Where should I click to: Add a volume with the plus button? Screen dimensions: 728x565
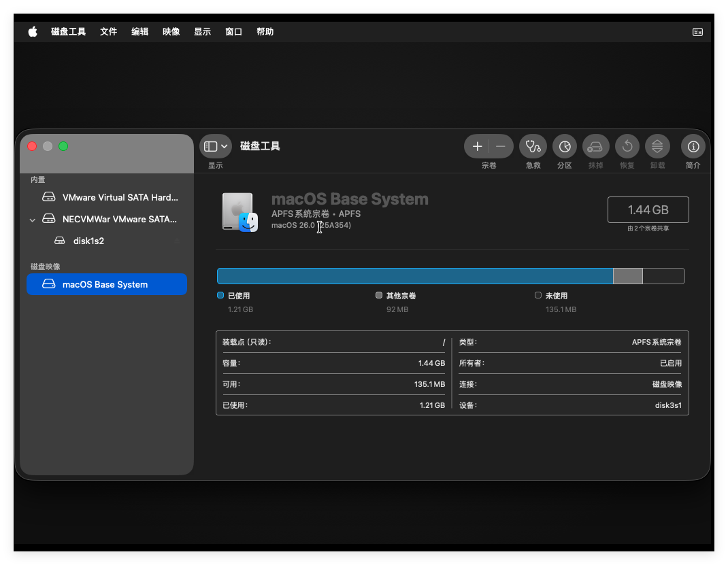point(477,147)
